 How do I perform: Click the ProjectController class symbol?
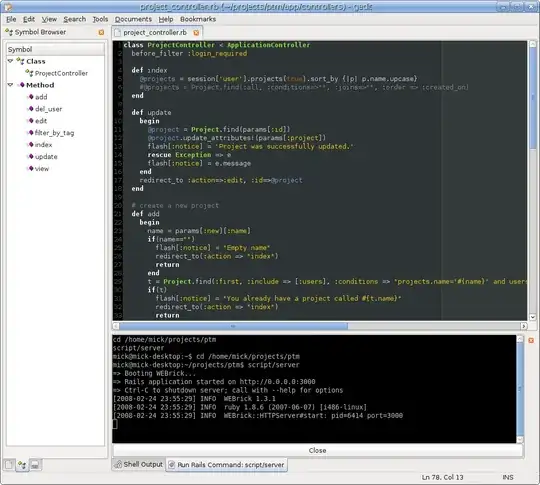61,73
